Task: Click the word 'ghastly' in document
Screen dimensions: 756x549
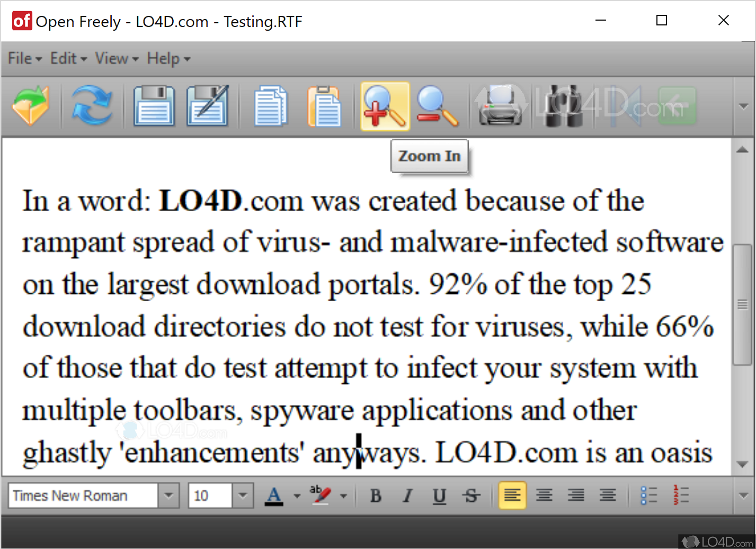Action: [x=67, y=453]
